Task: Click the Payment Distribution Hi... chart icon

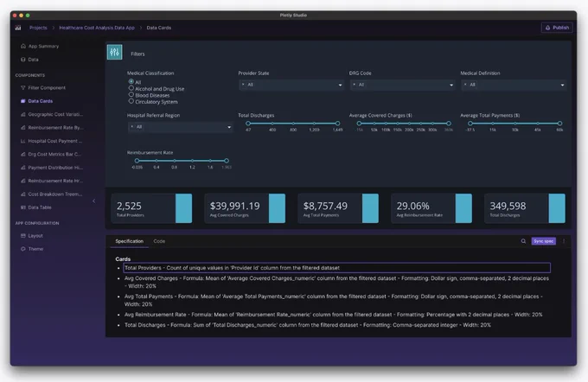Action: (x=22, y=168)
